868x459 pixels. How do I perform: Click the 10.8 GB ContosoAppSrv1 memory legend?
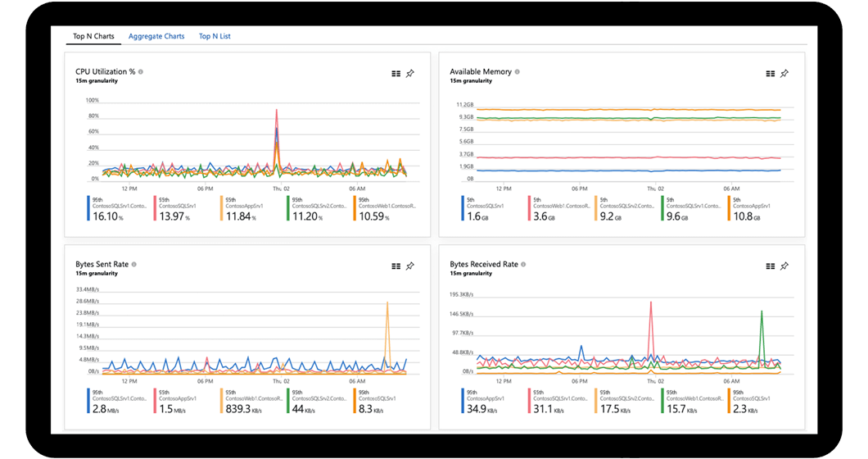749,209
